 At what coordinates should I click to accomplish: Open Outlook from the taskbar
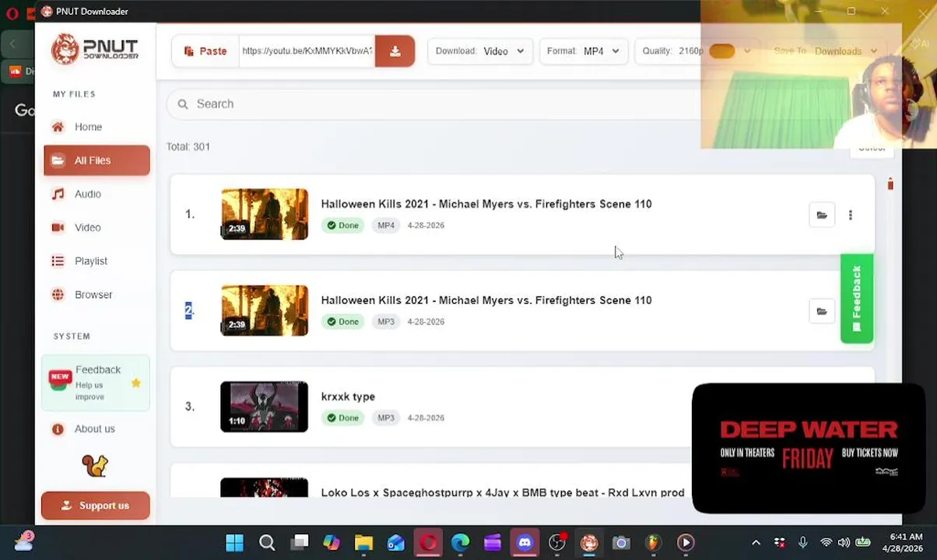[396, 542]
